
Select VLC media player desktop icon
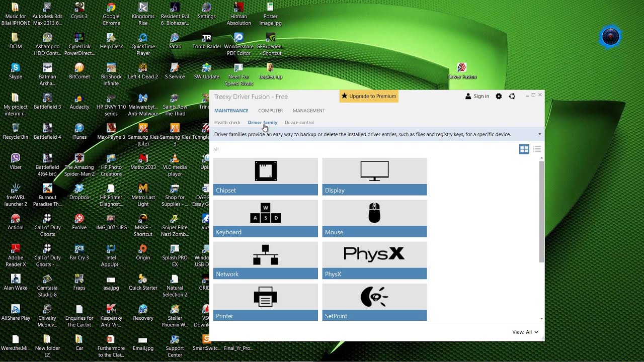[175, 165]
